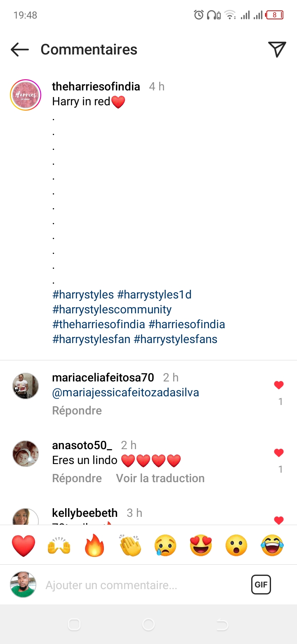
Task: Insert the raised hands emoji
Action: [x=59, y=545]
